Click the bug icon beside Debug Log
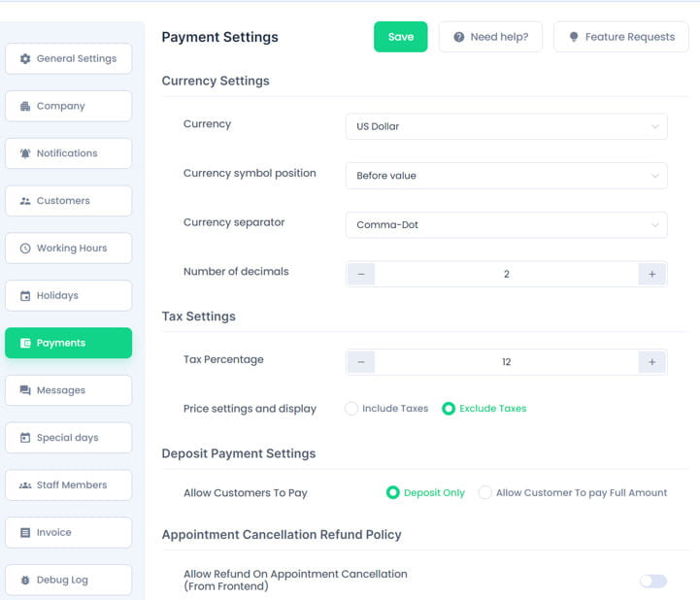Image resolution: width=700 pixels, height=600 pixels. click(25, 580)
